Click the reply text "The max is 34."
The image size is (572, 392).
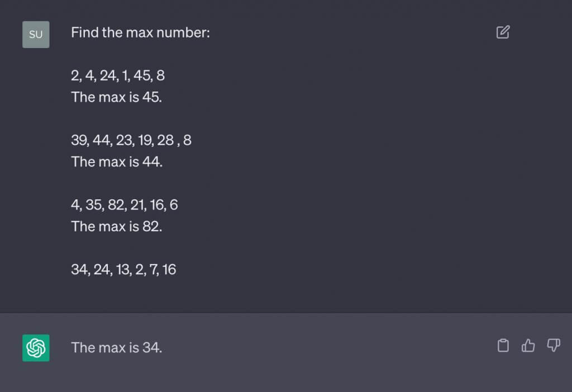(116, 347)
